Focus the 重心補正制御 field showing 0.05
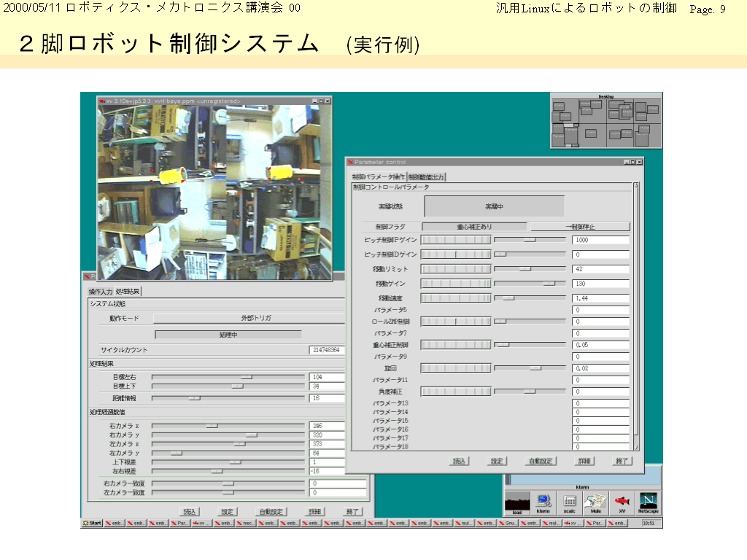Viewport: 747px width, 560px height. pos(600,345)
